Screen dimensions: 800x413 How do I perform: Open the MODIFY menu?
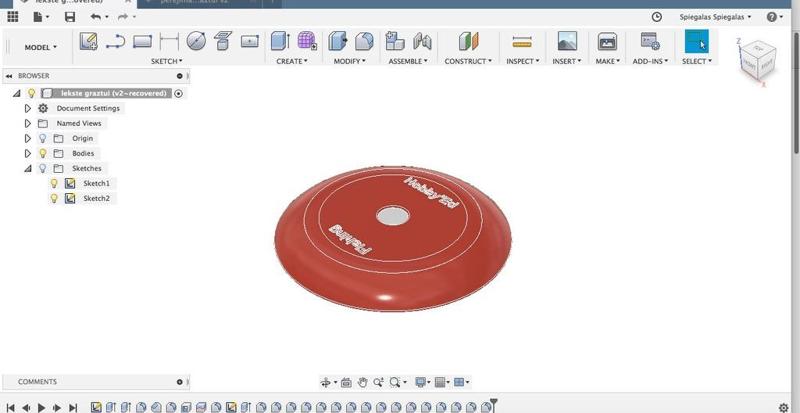350,61
